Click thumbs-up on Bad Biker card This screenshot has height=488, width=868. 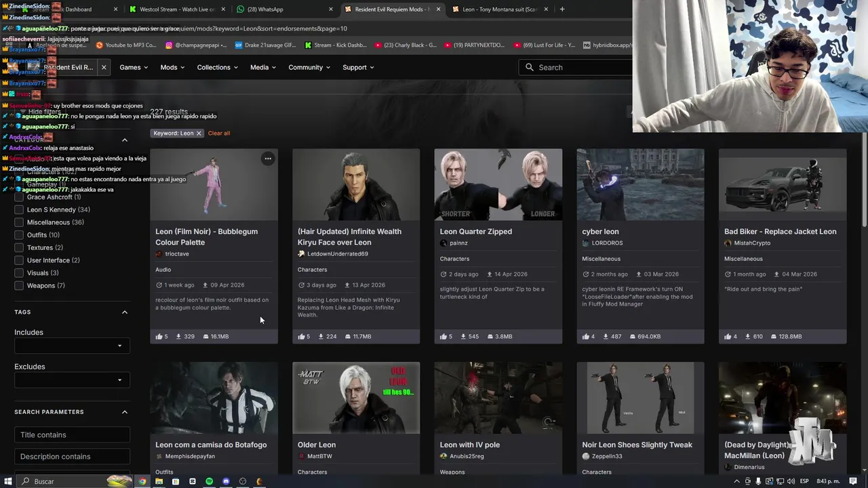[x=728, y=336]
